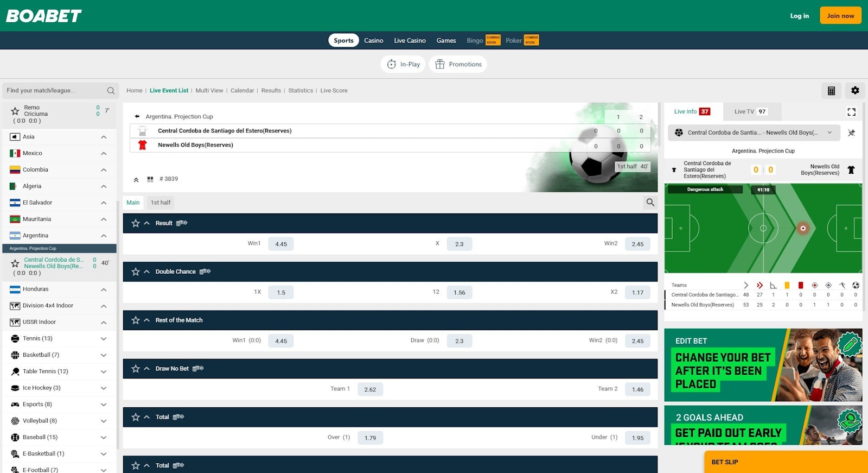This screenshot has height=473, width=868.
Task: Click the BOABET logo
Action: click(x=44, y=16)
